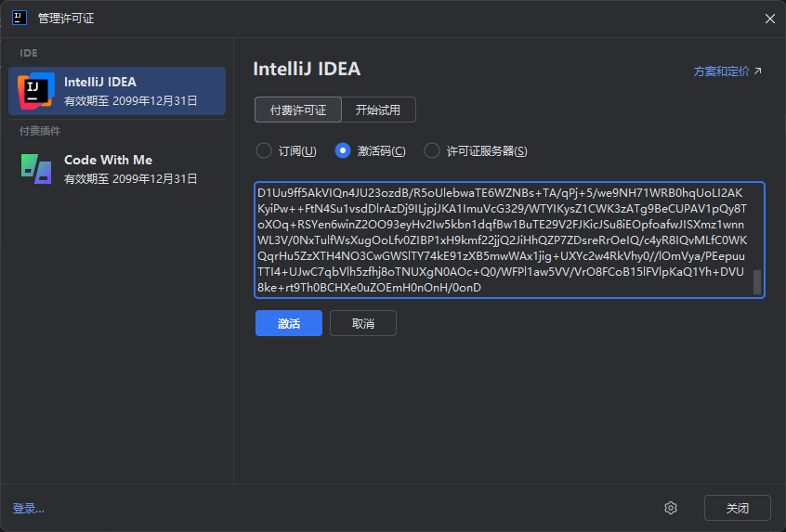Image resolution: width=786 pixels, height=532 pixels.
Task: Select the IntelliJ IDEA license entry
Action: coord(117,91)
